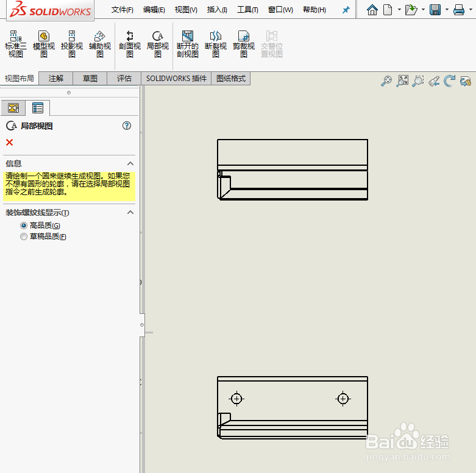Image resolution: width=476 pixels, height=473 pixels.
Task: Click the Previous View icon in view toolbar
Action: [434, 81]
